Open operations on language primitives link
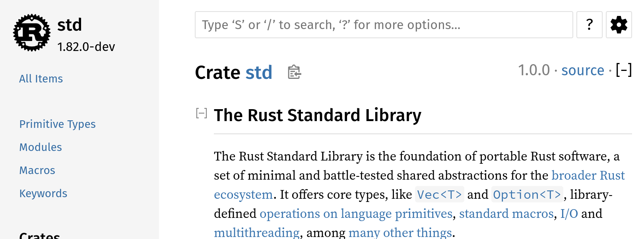This screenshot has width=644, height=239. pos(356,214)
